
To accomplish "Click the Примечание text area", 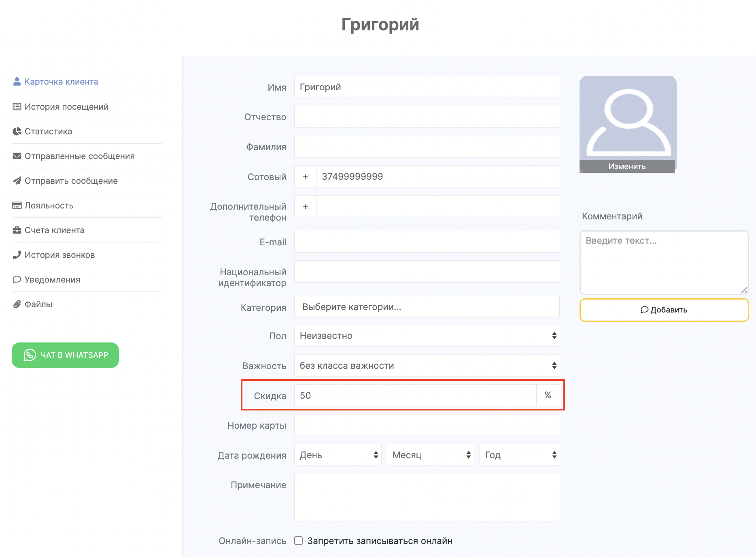I will 427,497.
